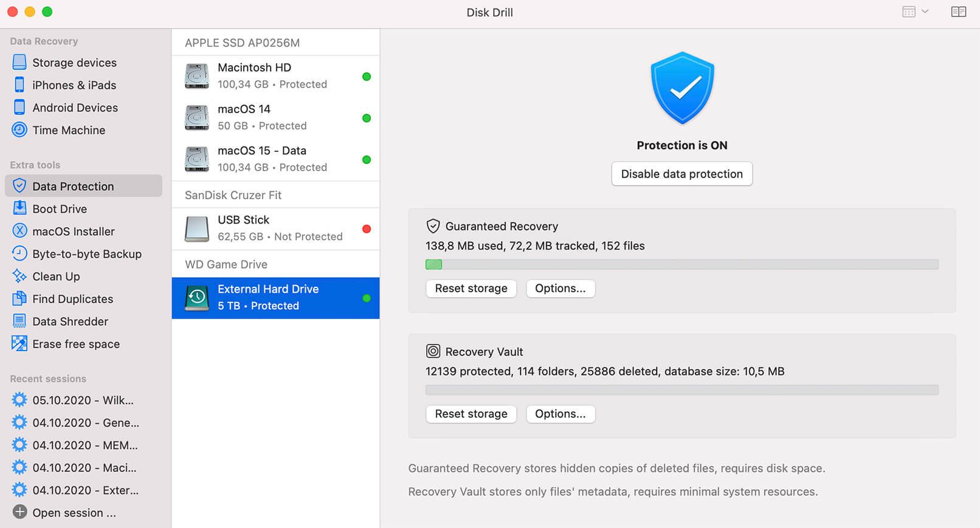
Task: Toggle the help book panel icon
Action: tap(959, 12)
